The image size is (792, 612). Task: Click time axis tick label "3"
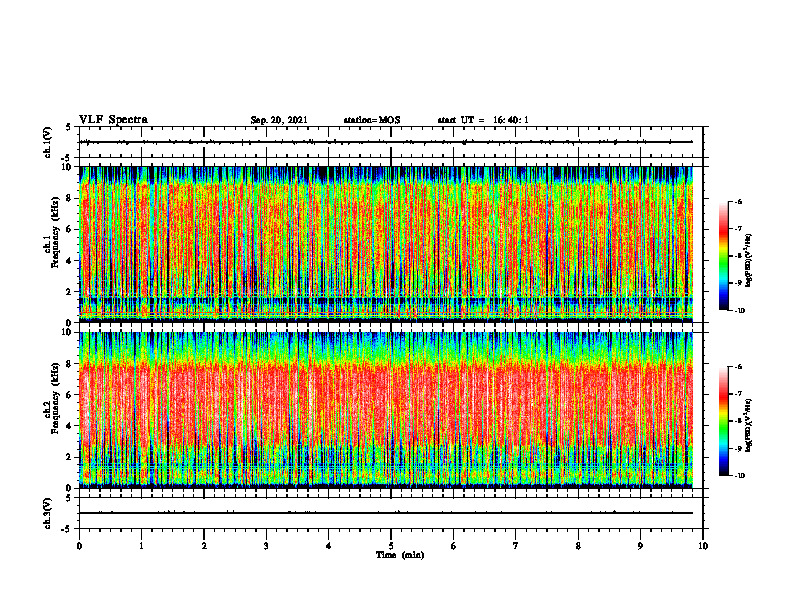coord(266,546)
